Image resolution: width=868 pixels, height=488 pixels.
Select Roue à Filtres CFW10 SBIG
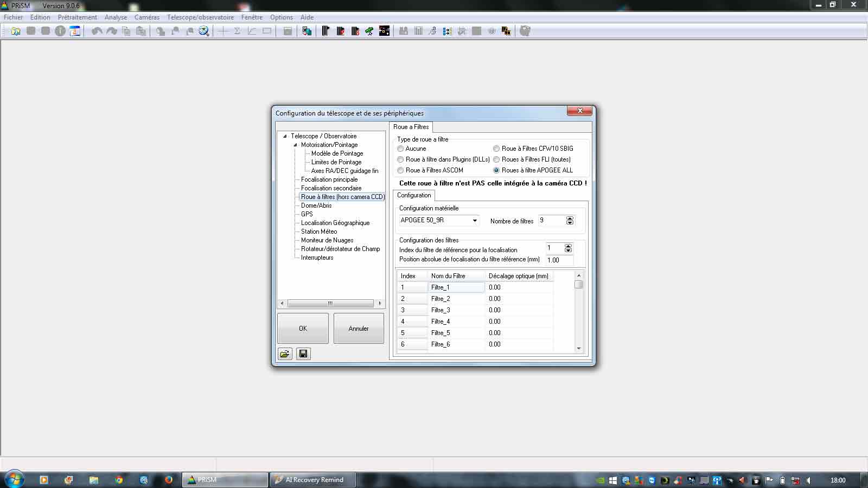click(x=496, y=149)
